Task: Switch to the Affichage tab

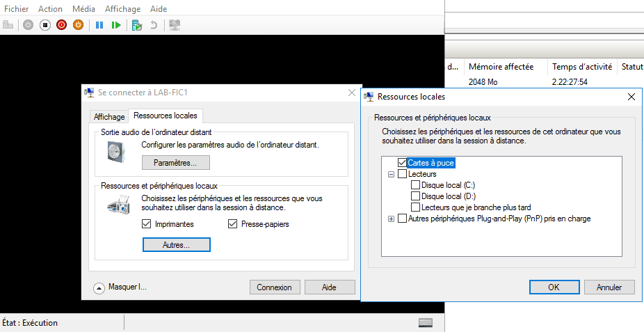Action: (x=109, y=117)
